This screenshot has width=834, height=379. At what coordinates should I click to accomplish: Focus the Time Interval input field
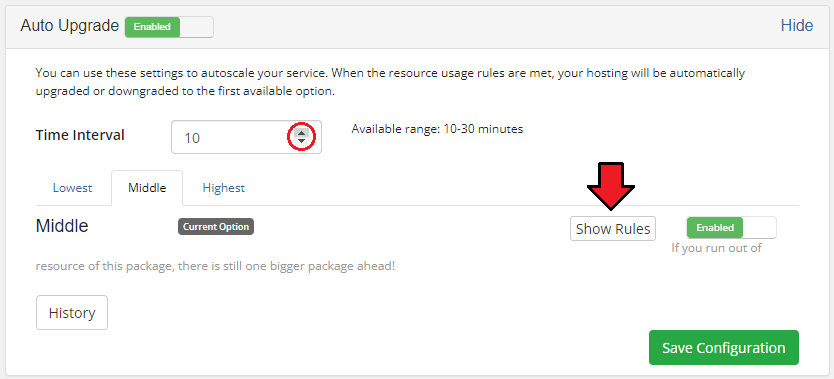(x=246, y=137)
